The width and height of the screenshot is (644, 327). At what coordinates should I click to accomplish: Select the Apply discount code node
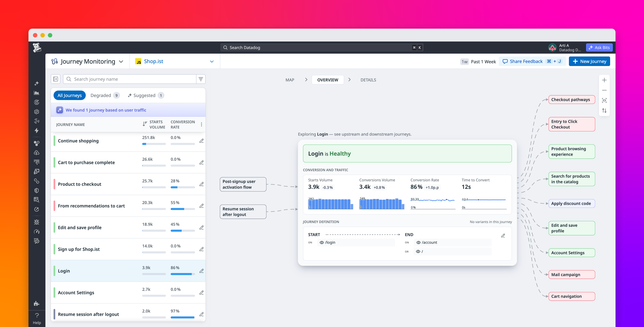(x=571, y=203)
